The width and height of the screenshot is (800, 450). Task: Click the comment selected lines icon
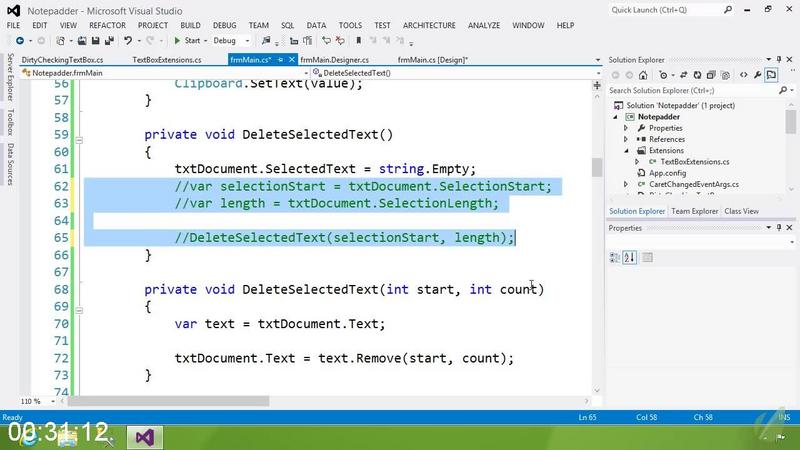point(326,40)
